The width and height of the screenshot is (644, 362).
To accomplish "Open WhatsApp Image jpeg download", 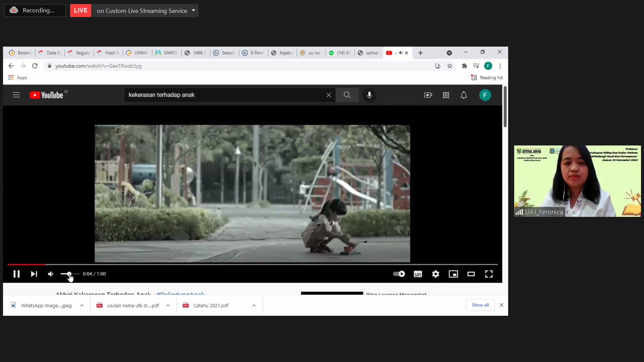I will pos(42,305).
